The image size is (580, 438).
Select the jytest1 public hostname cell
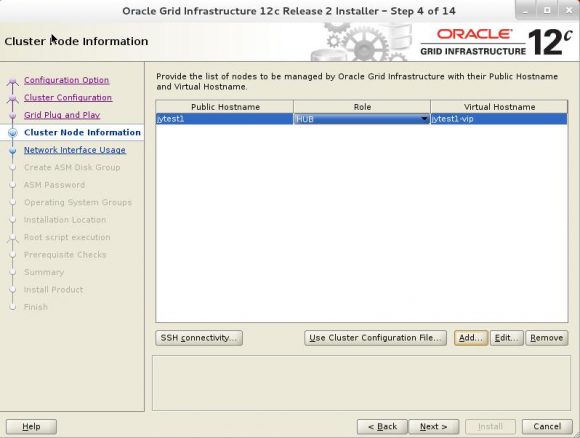(x=225, y=119)
